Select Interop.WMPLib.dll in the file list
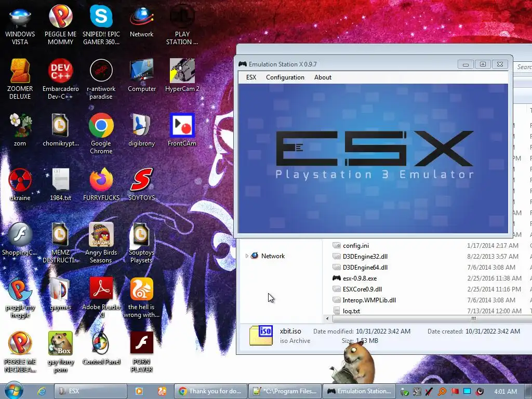Viewport: 532px width, 399px height. click(369, 300)
